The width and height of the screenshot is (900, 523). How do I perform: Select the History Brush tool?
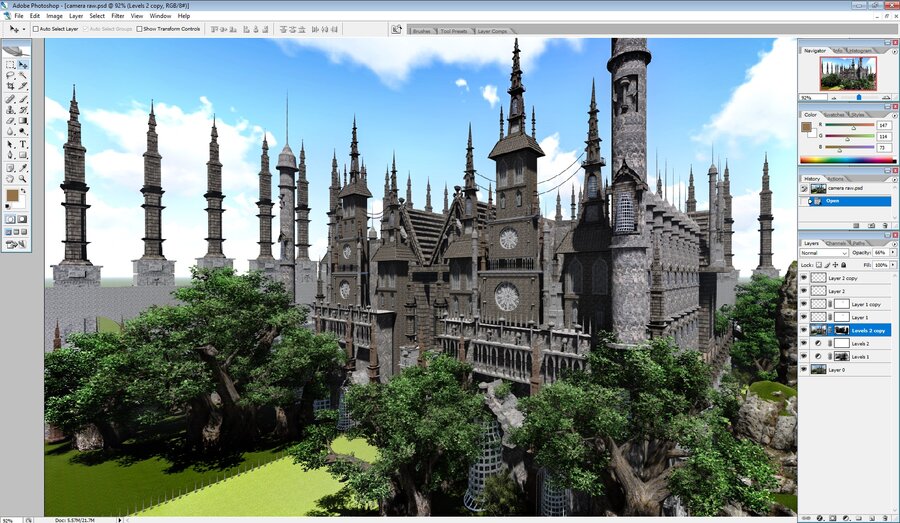point(23,109)
